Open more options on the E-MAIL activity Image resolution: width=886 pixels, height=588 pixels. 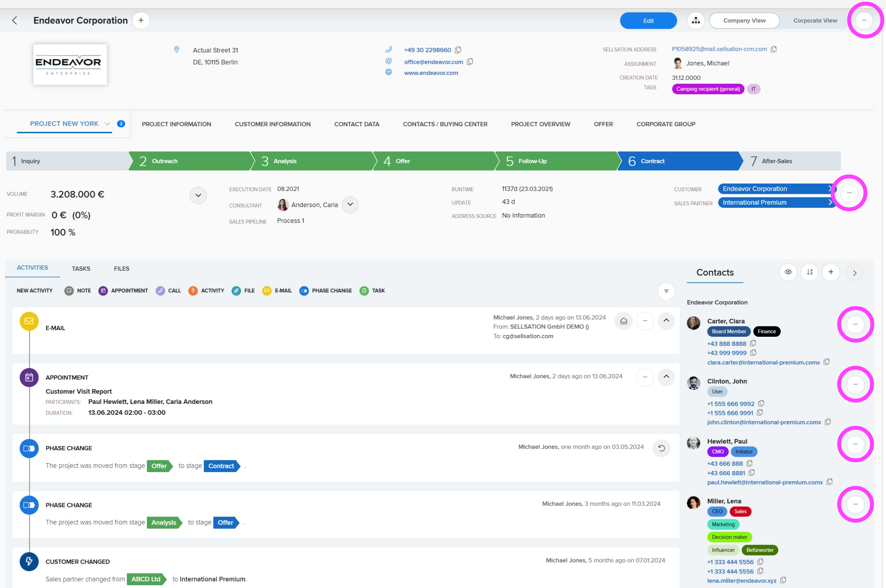[645, 321]
